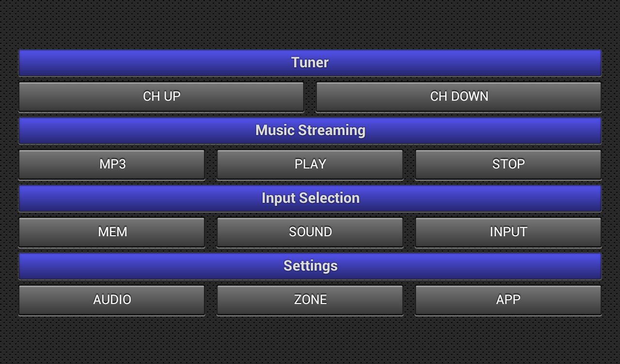Tap the CH DOWN button

pos(459,96)
